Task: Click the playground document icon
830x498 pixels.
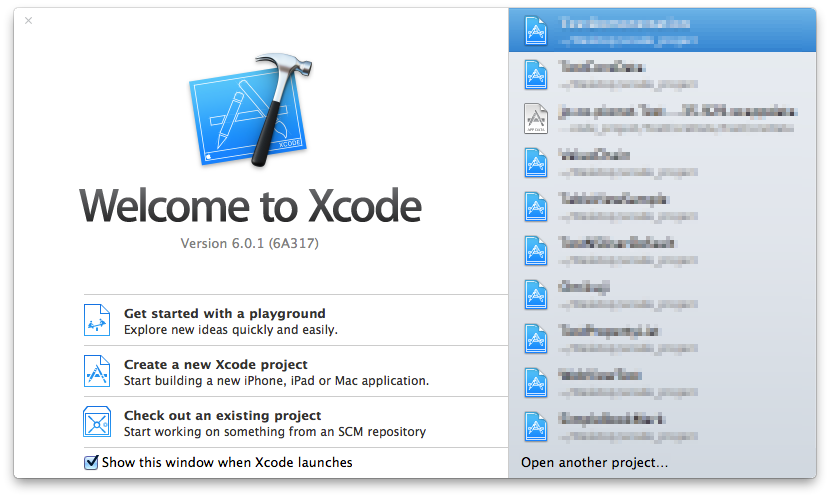Action: (97, 320)
